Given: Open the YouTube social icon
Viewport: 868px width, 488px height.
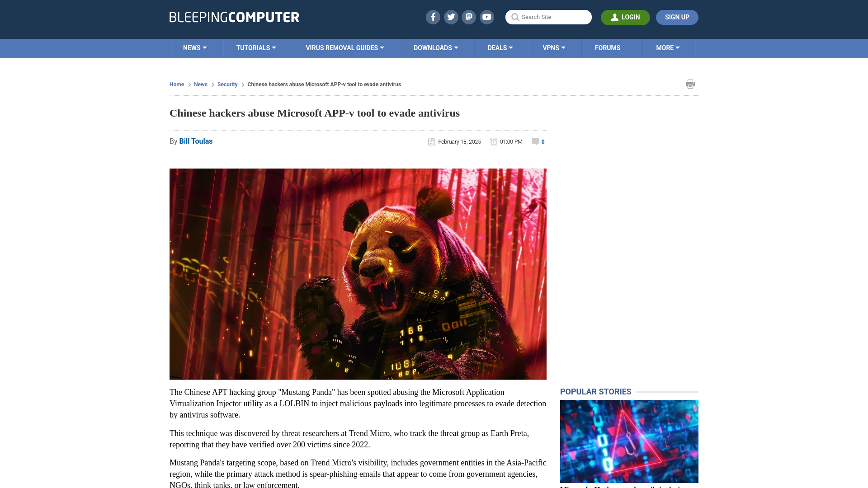Looking at the screenshot, I should 487,17.
